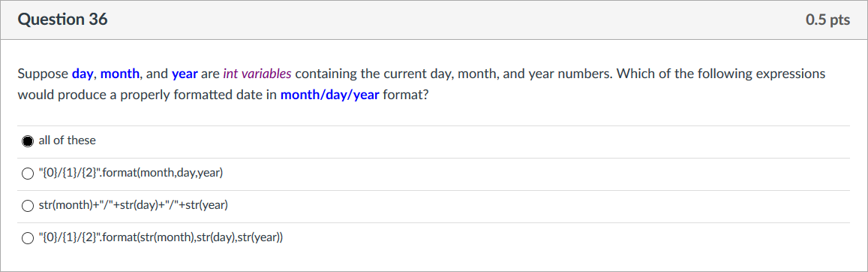Click the "{0}/{1}/{2}".format(month,day,year) answer text
The width and height of the screenshot is (868, 272).
point(131,174)
